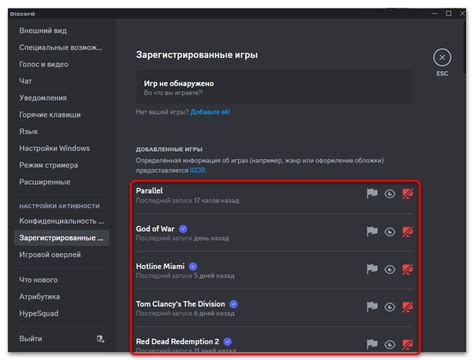This screenshot has width=474, height=360.
Task: Toggle eye visibility for Hotline Miami
Action: (390, 269)
